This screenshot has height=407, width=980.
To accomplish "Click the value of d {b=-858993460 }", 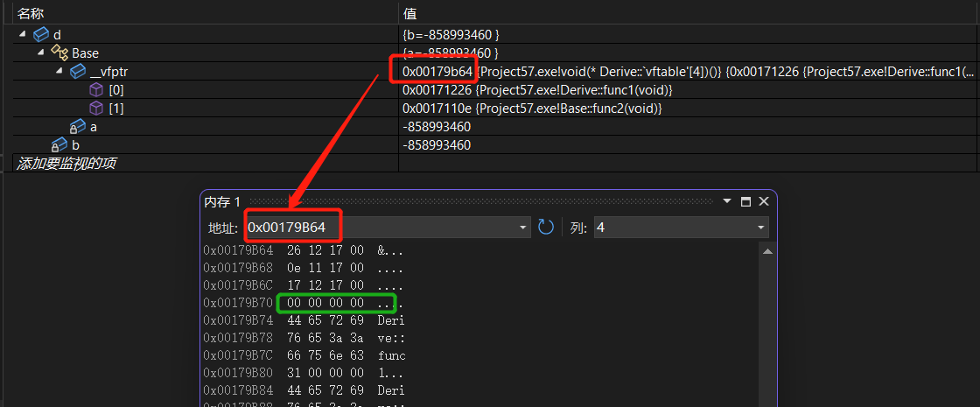I will click(x=451, y=34).
